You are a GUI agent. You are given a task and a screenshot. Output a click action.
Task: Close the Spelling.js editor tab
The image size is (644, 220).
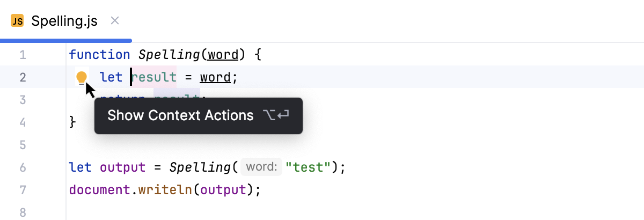click(x=114, y=21)
